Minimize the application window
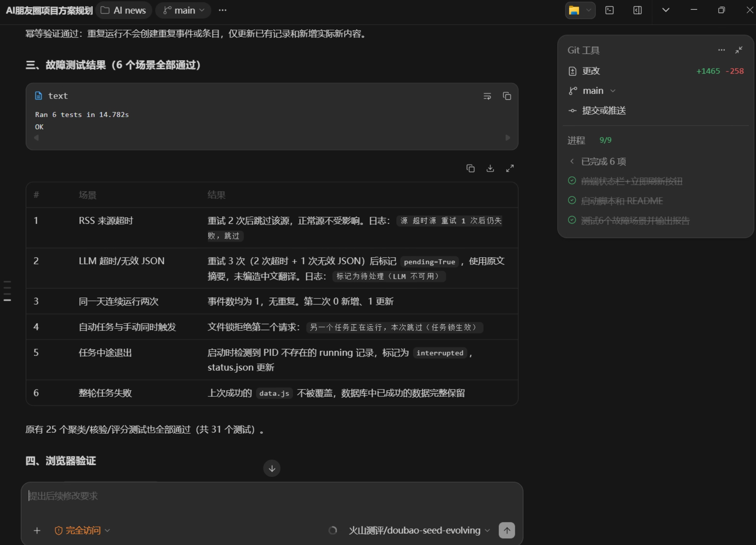756x545 pixels. [694, 10]
